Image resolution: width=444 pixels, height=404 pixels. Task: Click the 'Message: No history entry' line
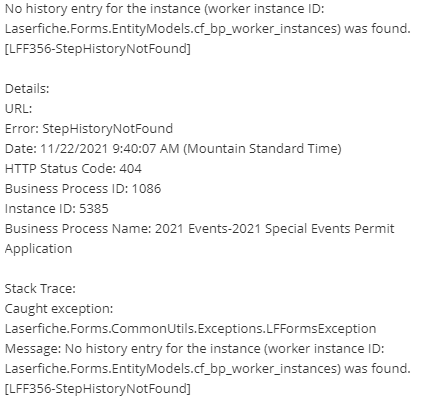194,349
